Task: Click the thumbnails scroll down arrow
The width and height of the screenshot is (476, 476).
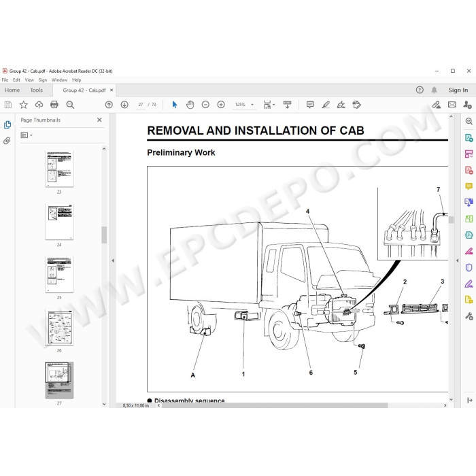Action: [104, 404]
